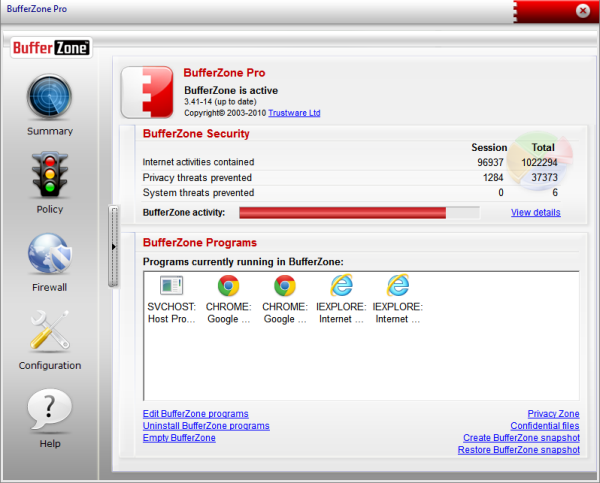Click the red BufferZone Pro product icon
The image size is (600, 483).
(x=147, y=92)
